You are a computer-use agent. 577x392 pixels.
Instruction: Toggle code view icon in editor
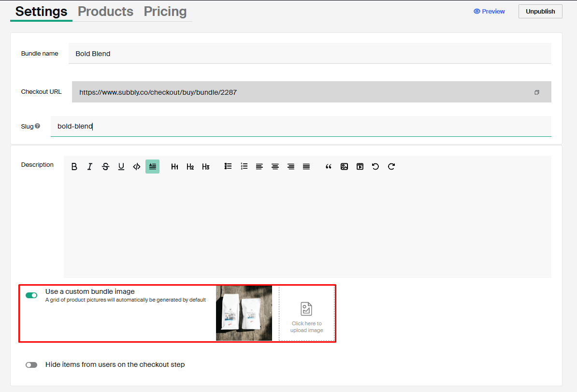click(137, 167)
